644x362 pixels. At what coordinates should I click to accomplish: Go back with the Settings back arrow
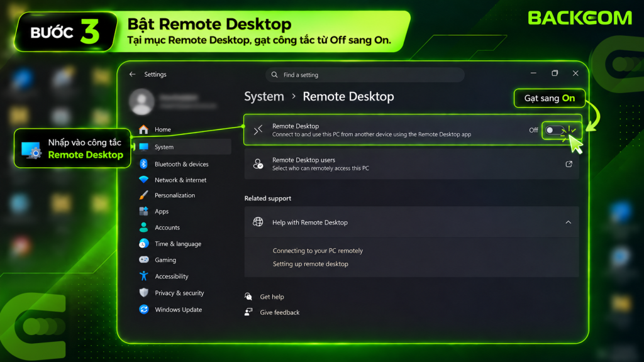(132, 74)
